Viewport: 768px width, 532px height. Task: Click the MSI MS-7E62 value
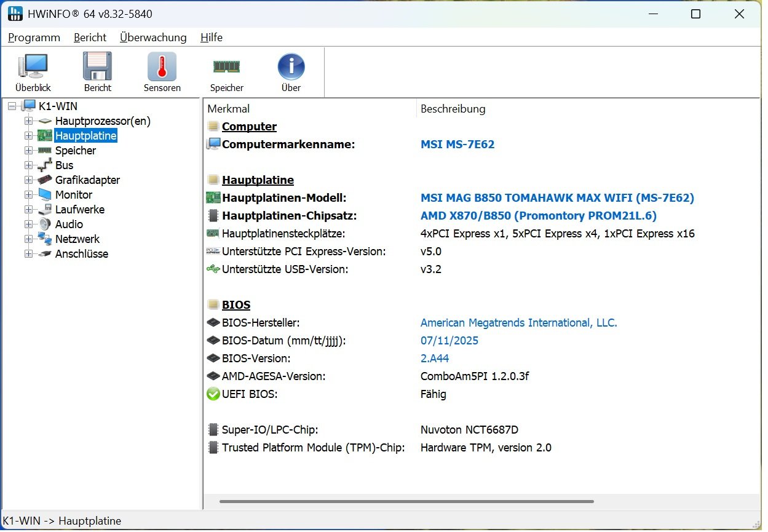457,145
